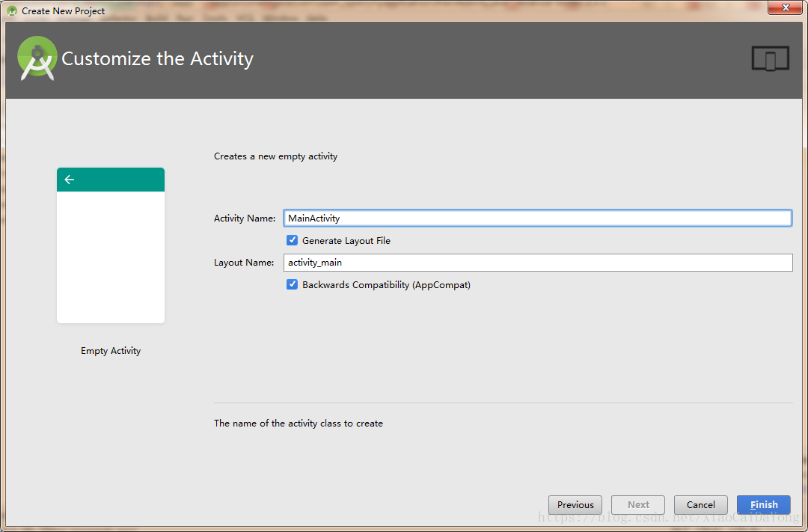The image size is (808, 532).
Task: Toggle Backwards Compatibility (AppCompat) checkbox
Action: pos(293,284)
